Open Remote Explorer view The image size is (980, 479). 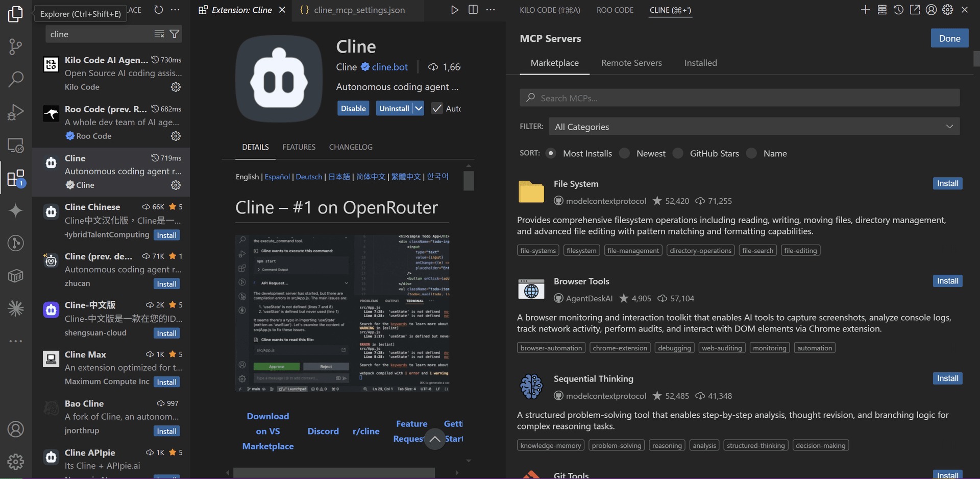pos(16,146)
